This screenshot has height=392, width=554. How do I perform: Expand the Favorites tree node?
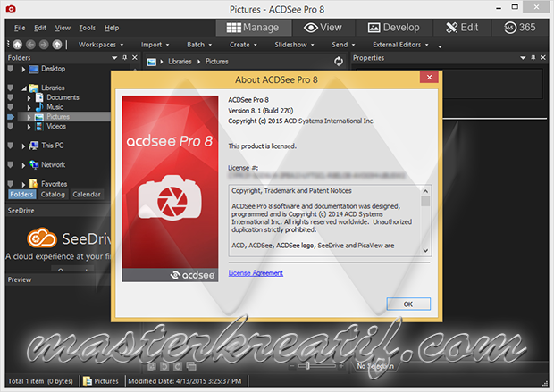[23, 184]
